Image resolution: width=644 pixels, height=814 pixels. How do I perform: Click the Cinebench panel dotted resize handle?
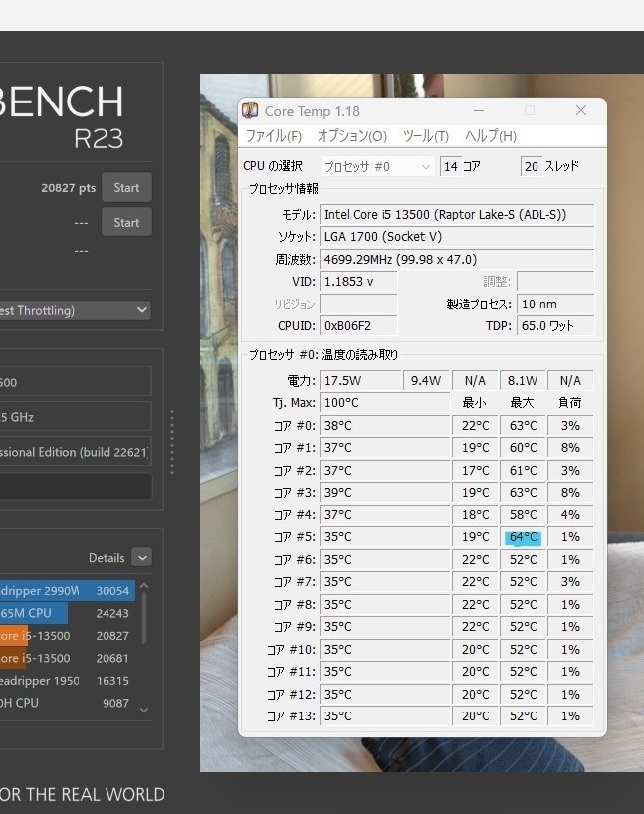172,442
